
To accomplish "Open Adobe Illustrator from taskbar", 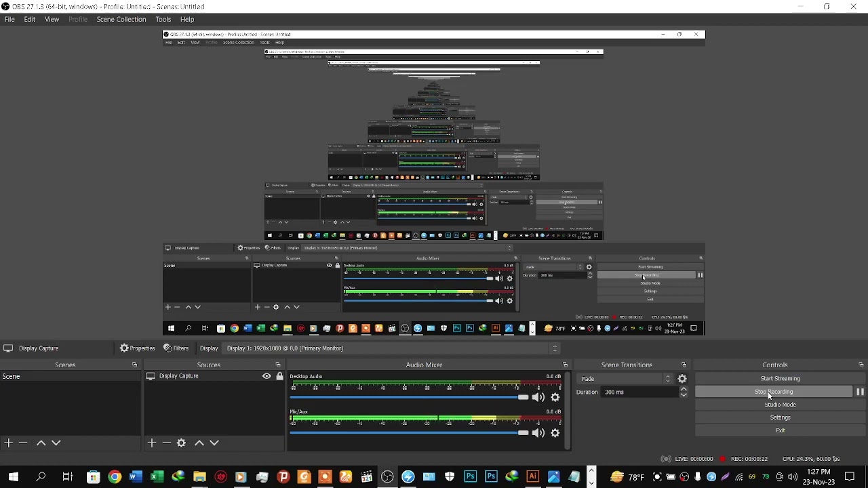I will click(533, 477).
